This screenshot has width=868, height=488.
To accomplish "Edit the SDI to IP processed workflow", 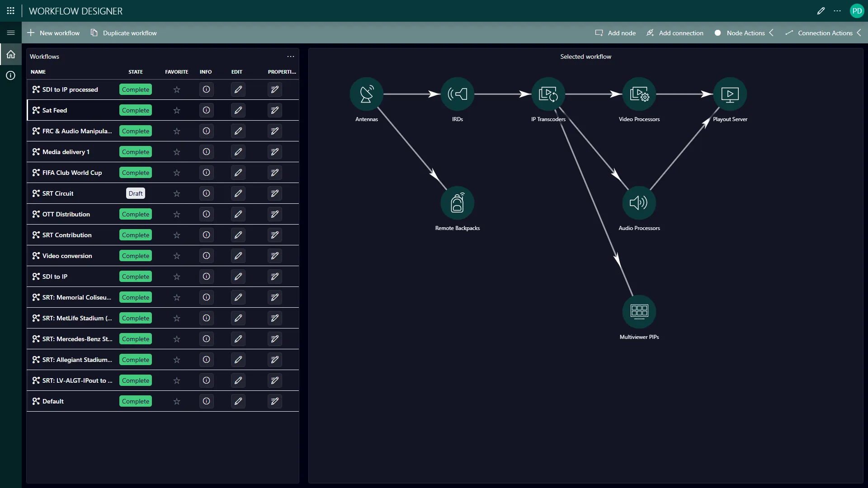I will 238,89.
